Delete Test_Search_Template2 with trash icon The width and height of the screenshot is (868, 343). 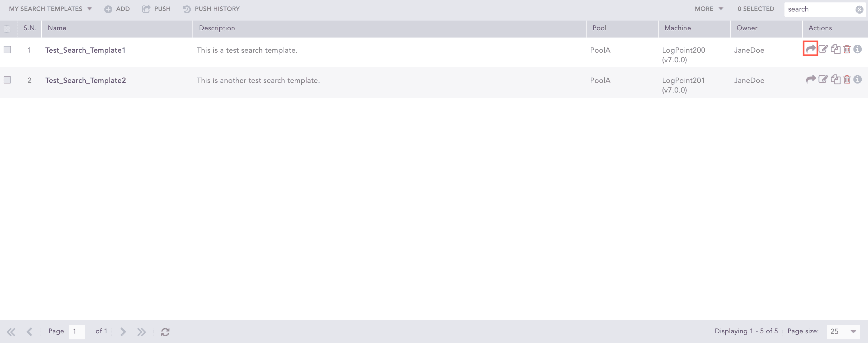(x=847, y=80)
